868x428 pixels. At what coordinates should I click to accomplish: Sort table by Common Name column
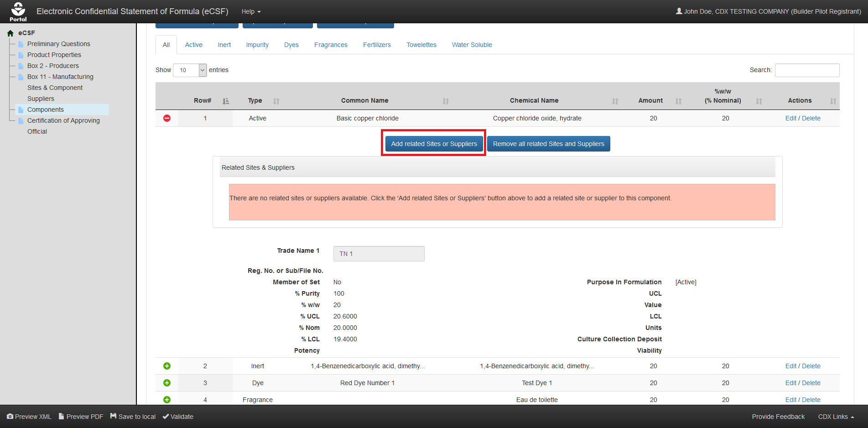click(x=446, y=101)
